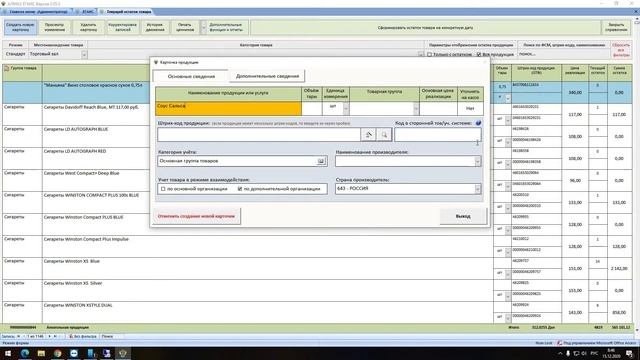Click the microphone icon in system tray
The width and height of the screenshot is (640, 360).
(568, 353)
